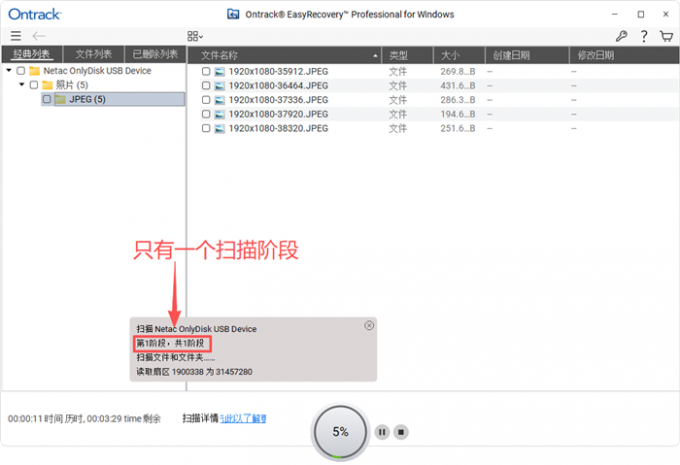The image size is (680, 465).
Task: Click Netac OnlyDisk USB Device folder icon
Action: (x=34, y=71)
